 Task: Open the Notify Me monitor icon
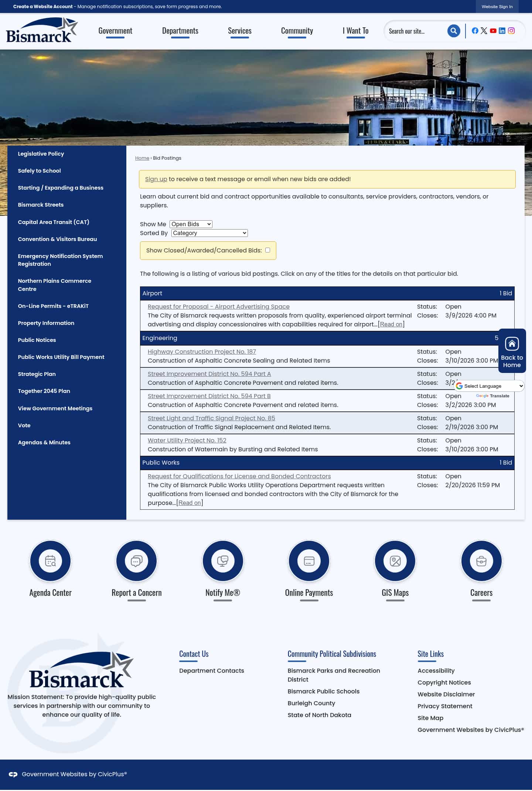point(223,561)
